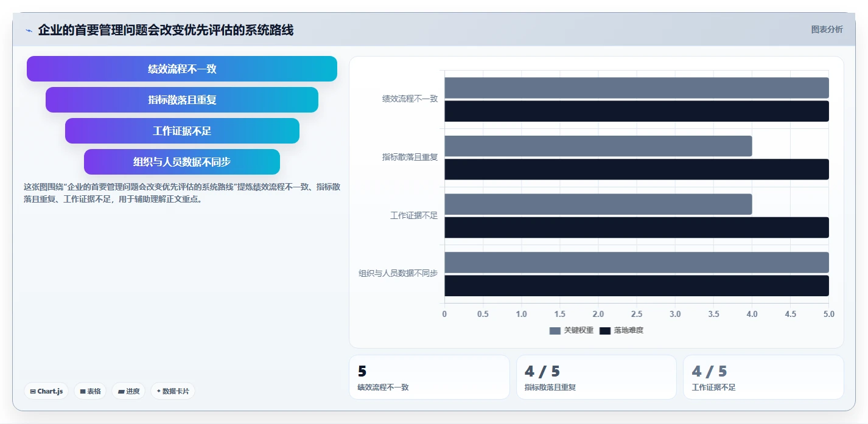Click gray 关键权重 bar for 工作证据不足

(598, 204)
